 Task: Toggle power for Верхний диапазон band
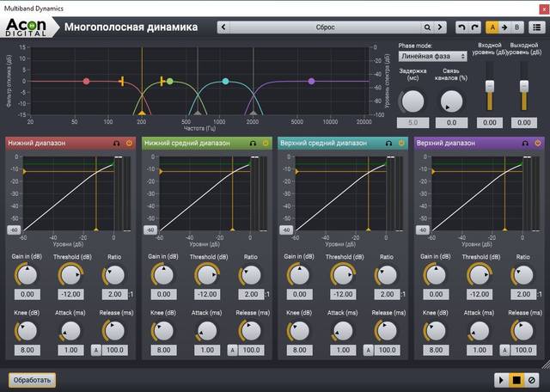tap(537, 144)
